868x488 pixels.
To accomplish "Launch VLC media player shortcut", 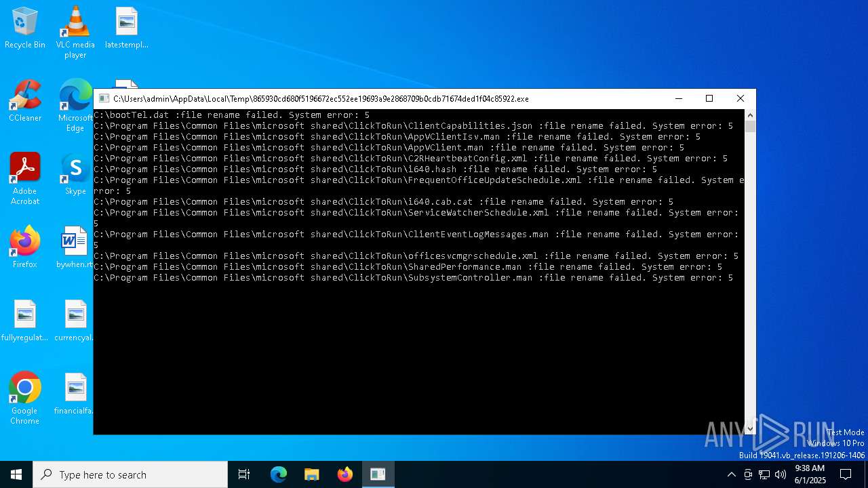I will (75, 33).
